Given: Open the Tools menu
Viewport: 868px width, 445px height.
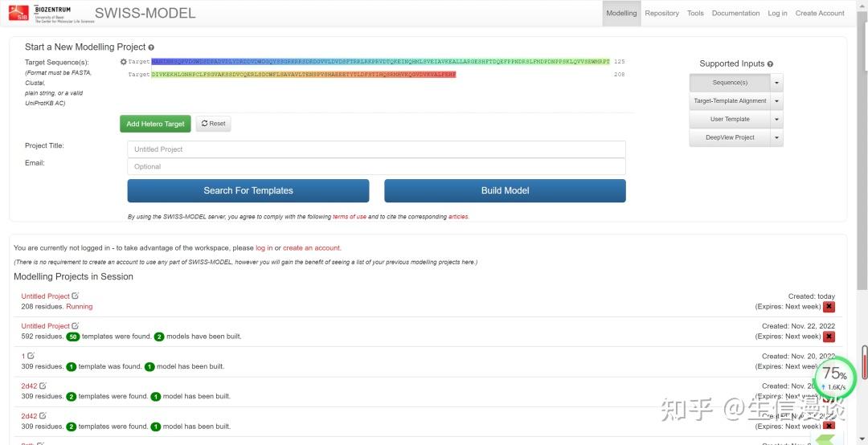Looking at the screenshot, I should pos(695,14).
